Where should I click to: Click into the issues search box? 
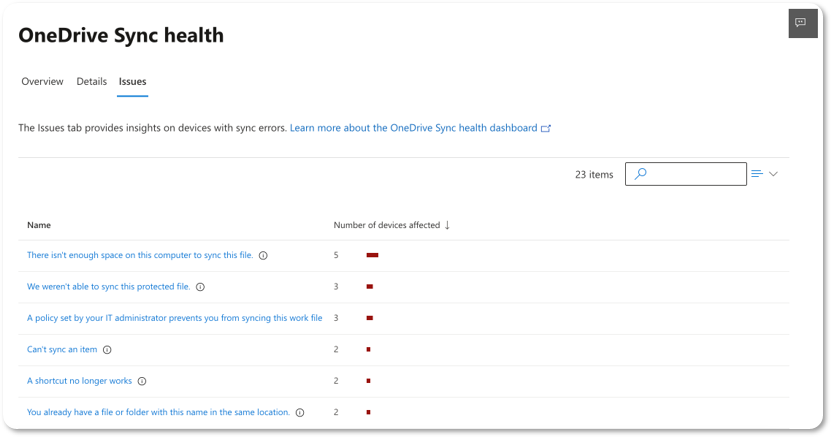(695, 174)
